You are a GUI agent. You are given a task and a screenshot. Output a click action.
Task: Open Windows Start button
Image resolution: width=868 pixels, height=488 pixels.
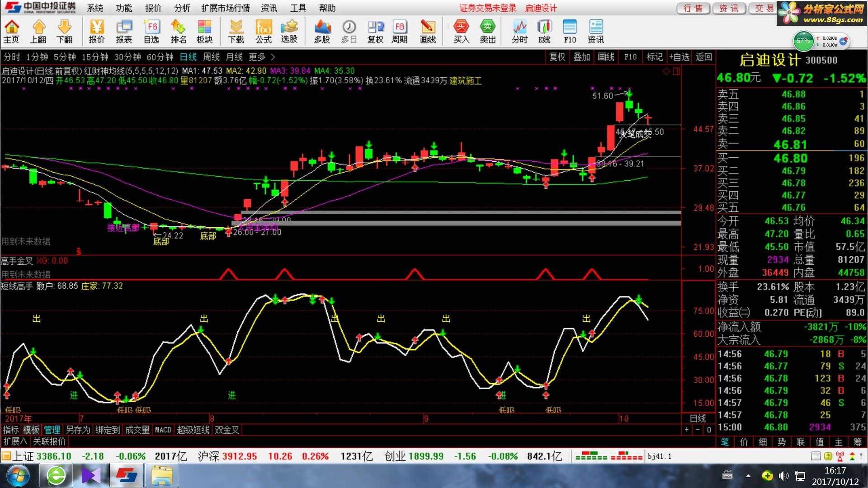pos(18,476)
